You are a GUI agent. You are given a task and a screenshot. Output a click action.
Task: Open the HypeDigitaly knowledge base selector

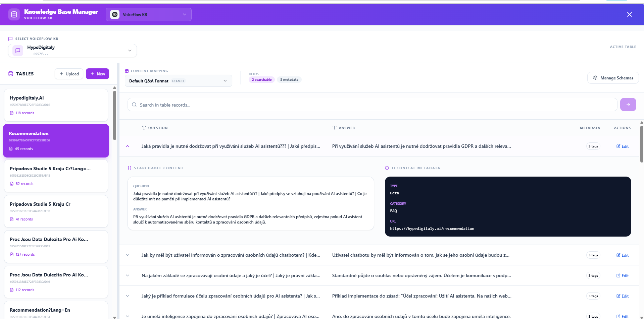[72, 50]
